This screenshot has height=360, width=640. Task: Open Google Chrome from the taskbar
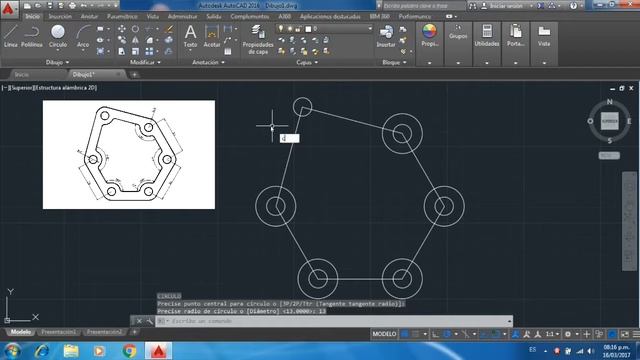(129, 351)
